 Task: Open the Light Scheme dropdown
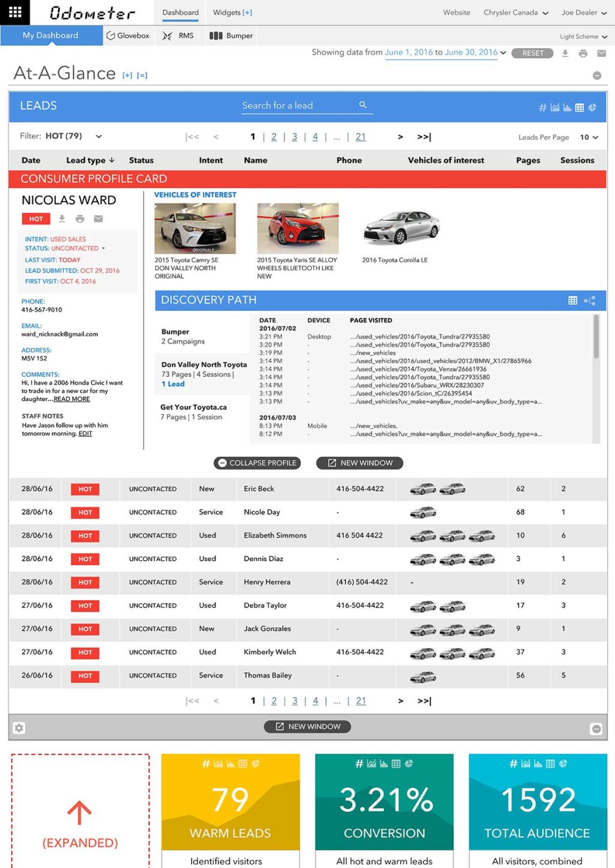[x=583, y=37]
